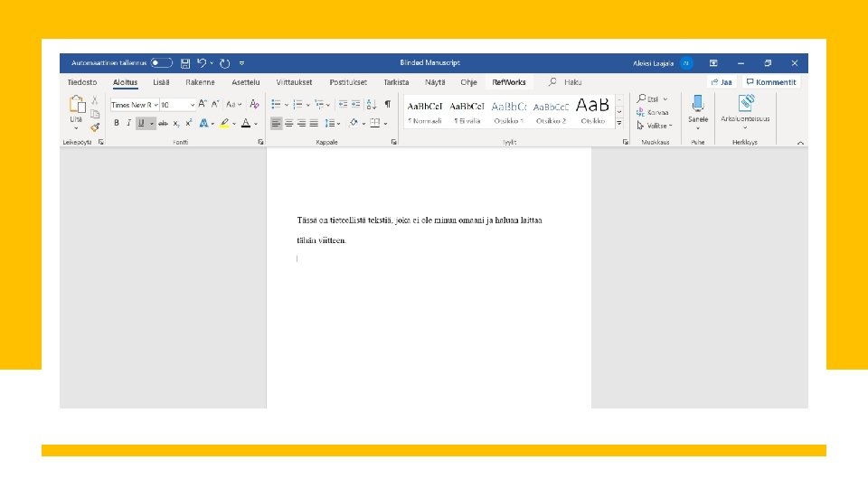Copy selection using the copy icon
Image resolution: width=868 pixels, height=488 pixels.
tap(95, 114)
